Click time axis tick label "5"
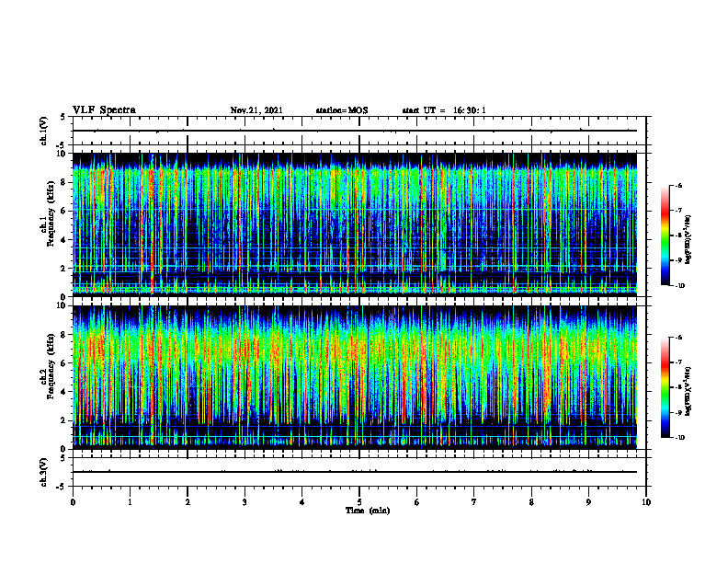 click(x=359, y=502)
